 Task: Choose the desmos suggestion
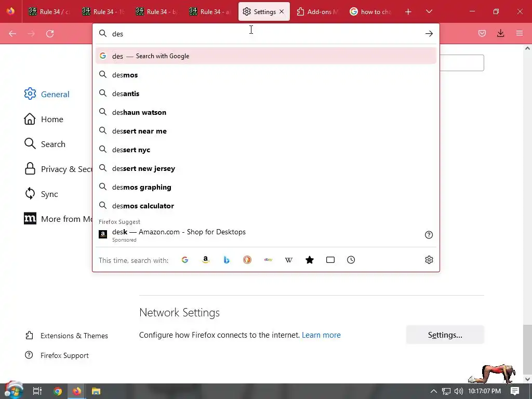(266, 75)
